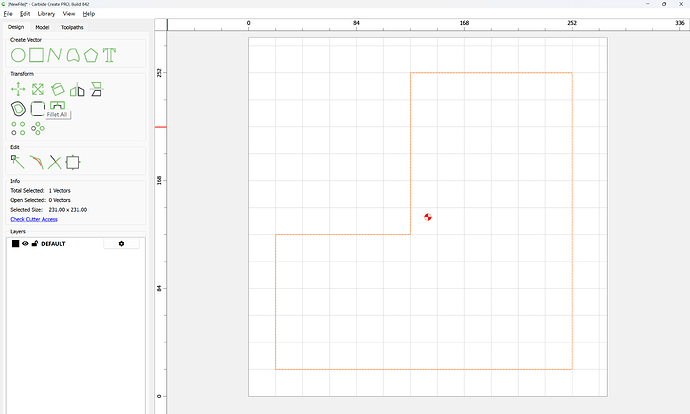The width and height of the screenshot is (690, 414).
Task: Click the Open Selected 0 Vectors text
Action: (x=40, y=200)
